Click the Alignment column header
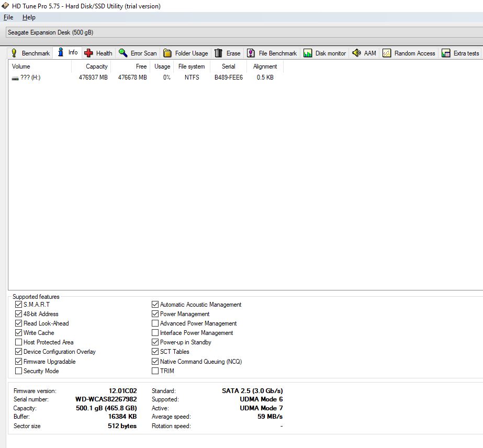The width and height of the screenshot is (483, 448). click(265, 66)
